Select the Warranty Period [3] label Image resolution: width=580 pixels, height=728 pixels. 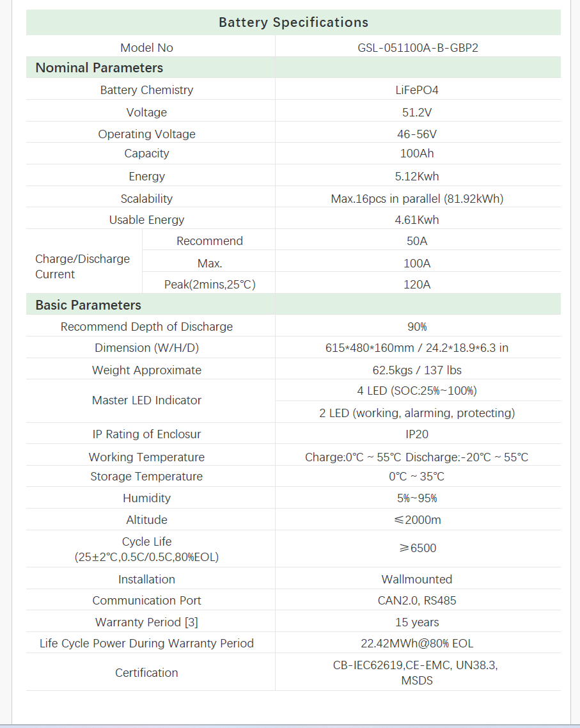(x=146, y=622)
